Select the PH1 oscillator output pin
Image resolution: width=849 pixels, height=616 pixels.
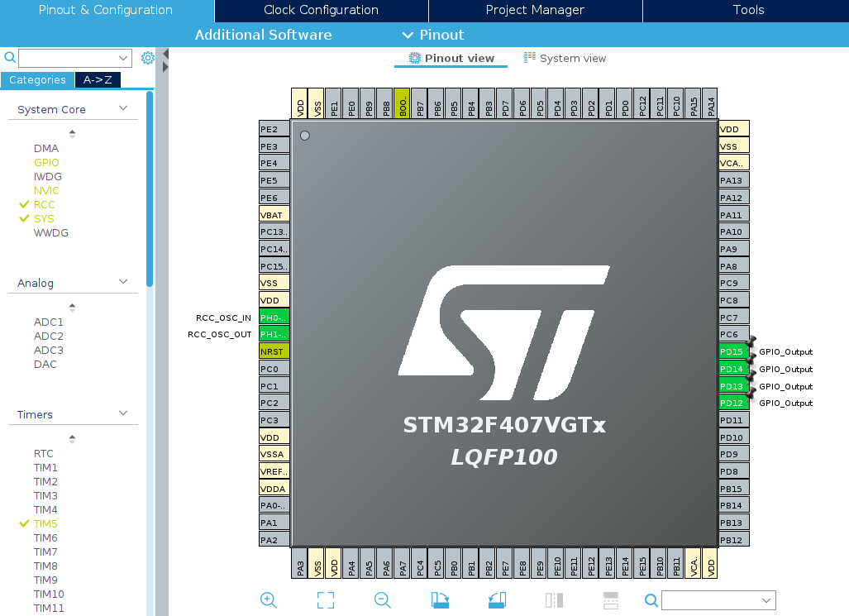(x=274, y=334)
